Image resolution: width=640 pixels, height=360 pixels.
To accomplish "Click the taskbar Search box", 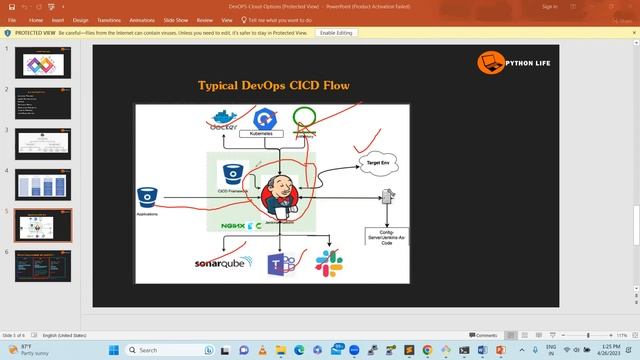I will [x=169, y=350].
